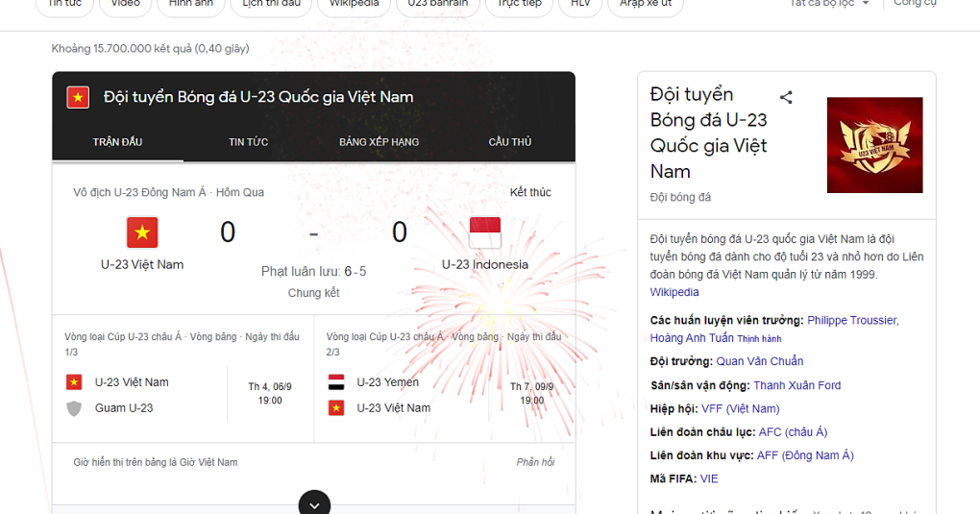This screenshot has width=980, height=514.
Task: Click Vietnam flag in Yemen match row
Action: 336,408
